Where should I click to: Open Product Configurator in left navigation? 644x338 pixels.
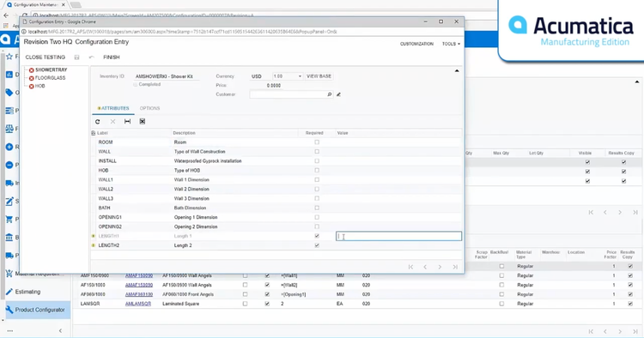tap(39, 310)
